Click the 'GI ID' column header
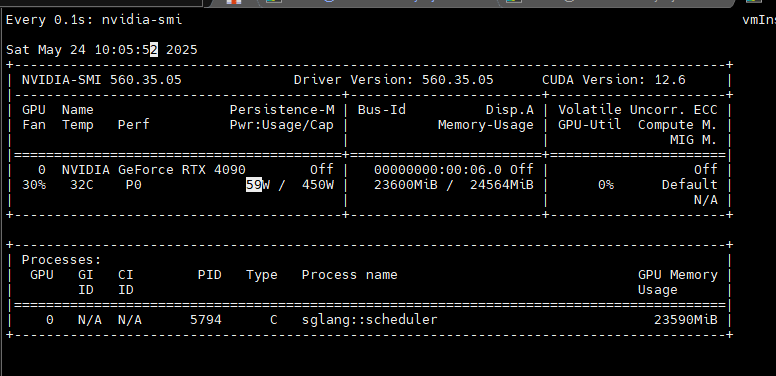Viewport: 776px width, 376px height. [86, 282]
